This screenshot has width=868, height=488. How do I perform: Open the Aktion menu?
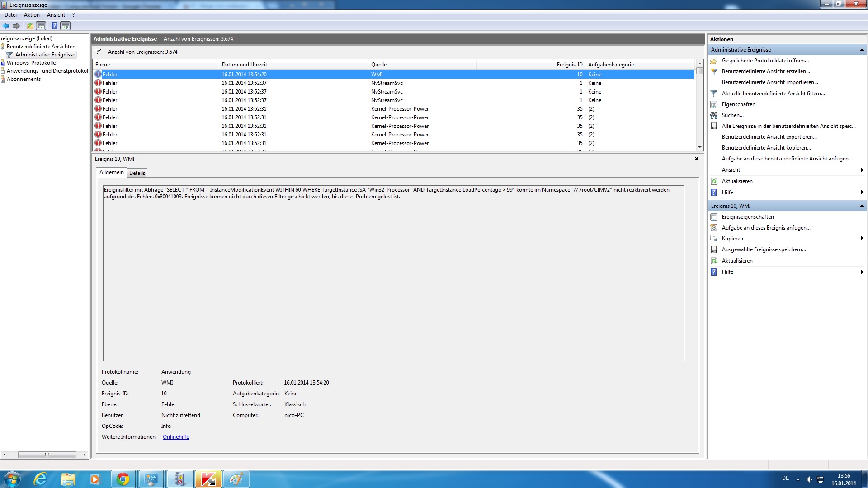click(32, 15)
